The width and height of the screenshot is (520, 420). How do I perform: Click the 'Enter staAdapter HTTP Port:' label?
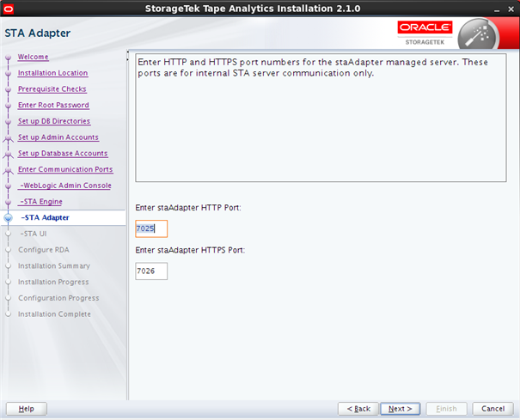[x=188, y=208]
